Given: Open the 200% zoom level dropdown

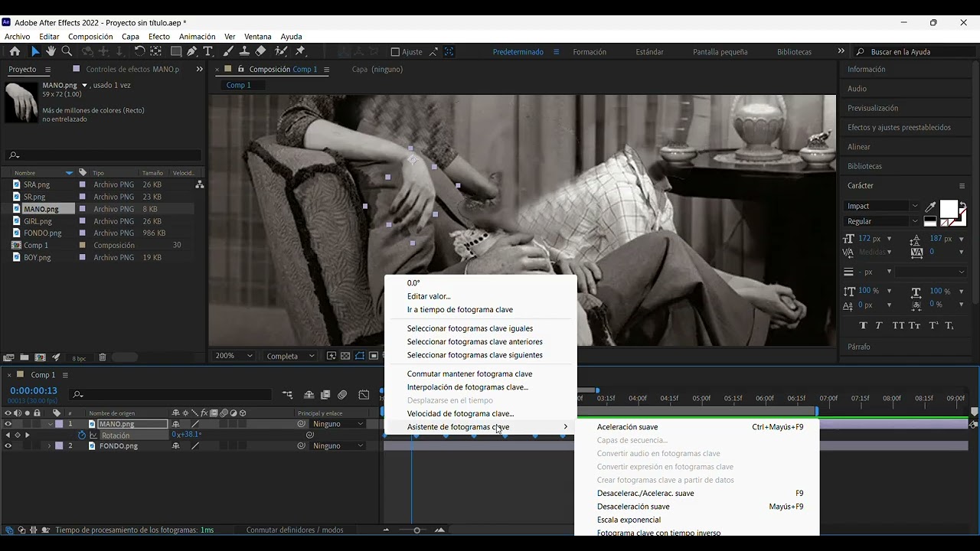Looking at the screenshot, I should click(234, 356).
